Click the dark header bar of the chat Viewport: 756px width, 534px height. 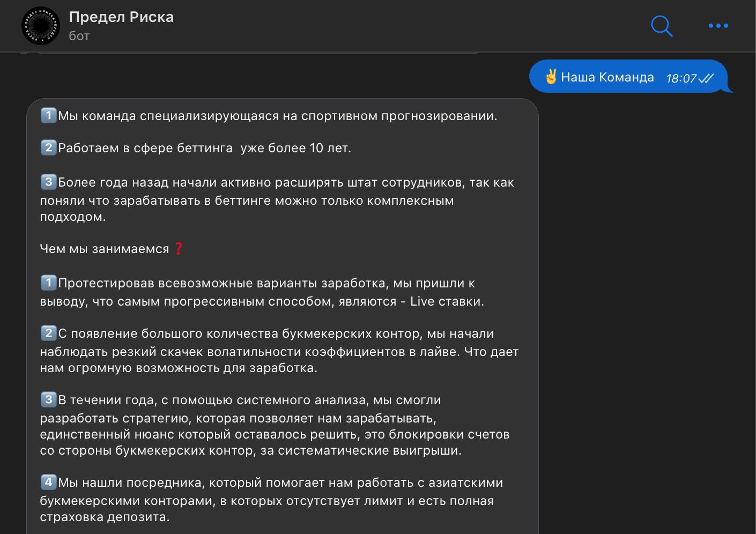375,25
